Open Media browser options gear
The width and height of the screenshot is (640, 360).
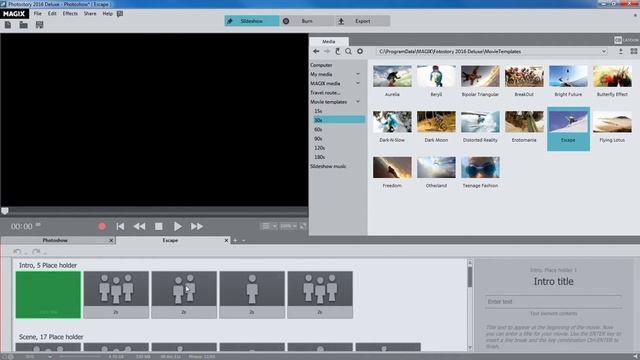tap(360, 51)
